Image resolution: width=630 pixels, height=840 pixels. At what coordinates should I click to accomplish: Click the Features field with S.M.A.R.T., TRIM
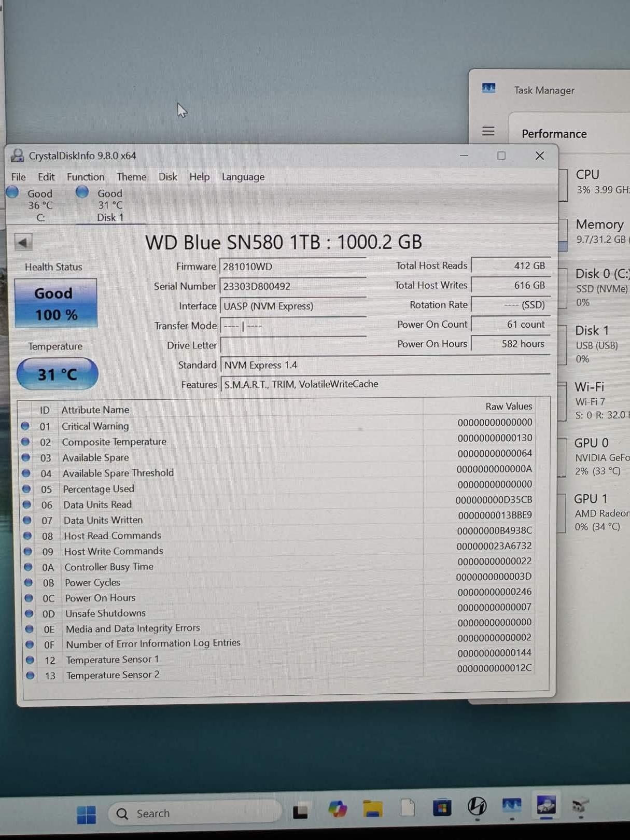tap(385, 384)
